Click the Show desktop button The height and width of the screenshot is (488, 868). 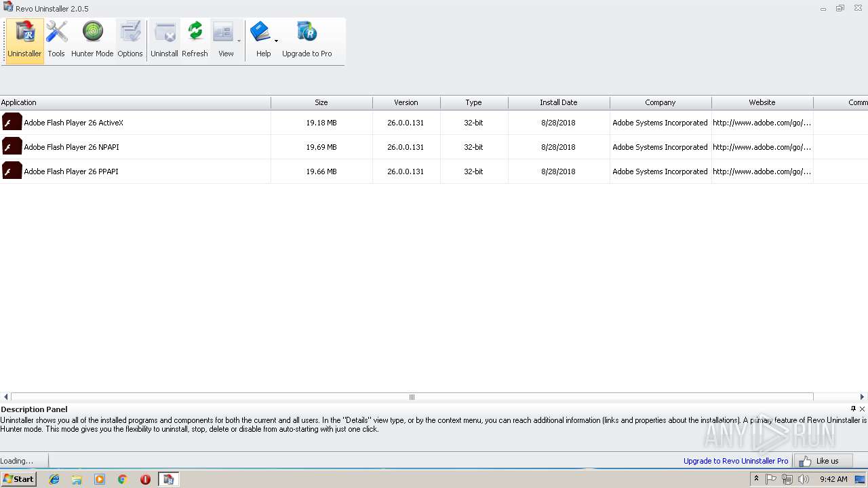click(861, 479)
